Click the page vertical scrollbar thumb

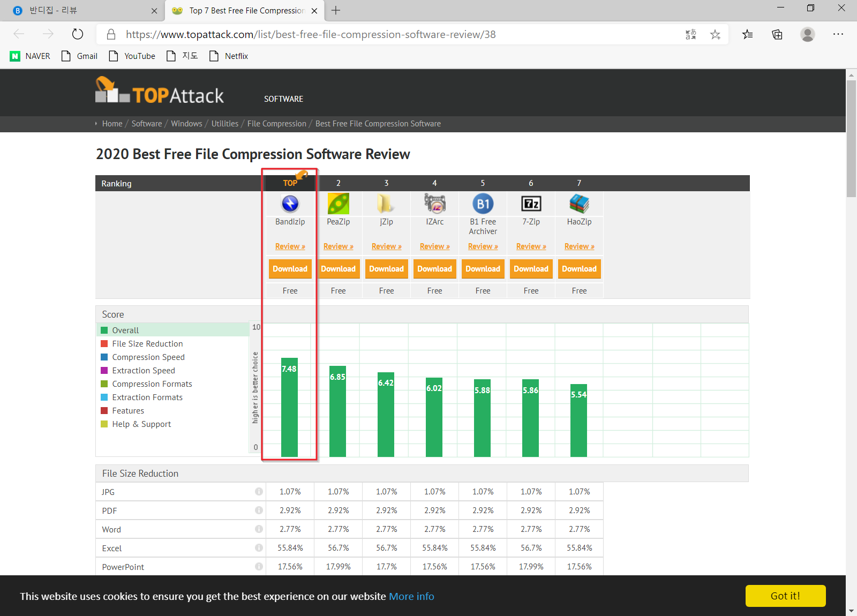(x=851, y=139)
